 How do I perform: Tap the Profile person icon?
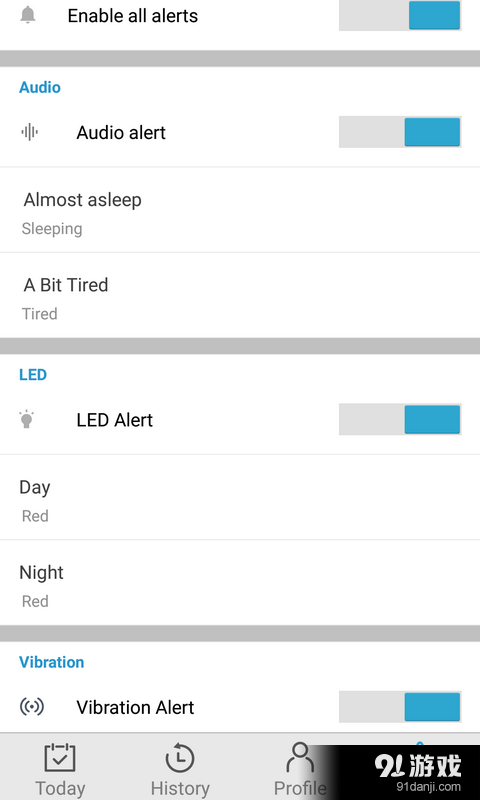click(300, 758)
